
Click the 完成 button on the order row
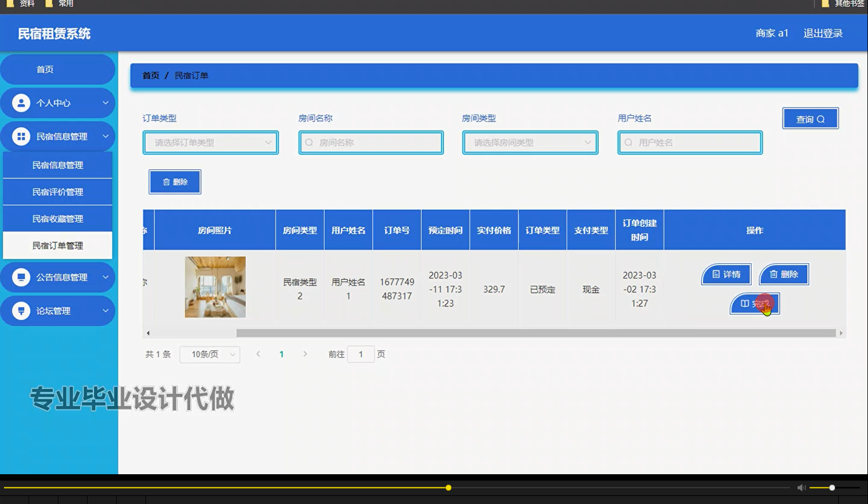(754, 304)
